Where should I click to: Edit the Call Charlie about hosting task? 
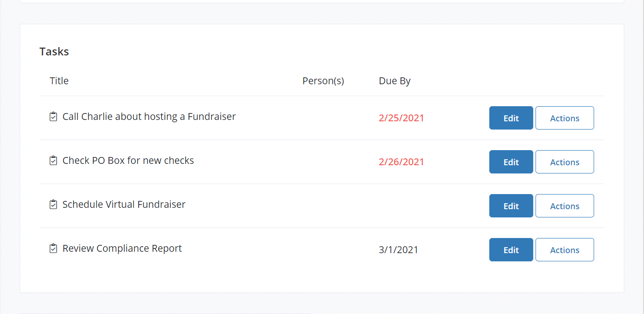[511, 118]
